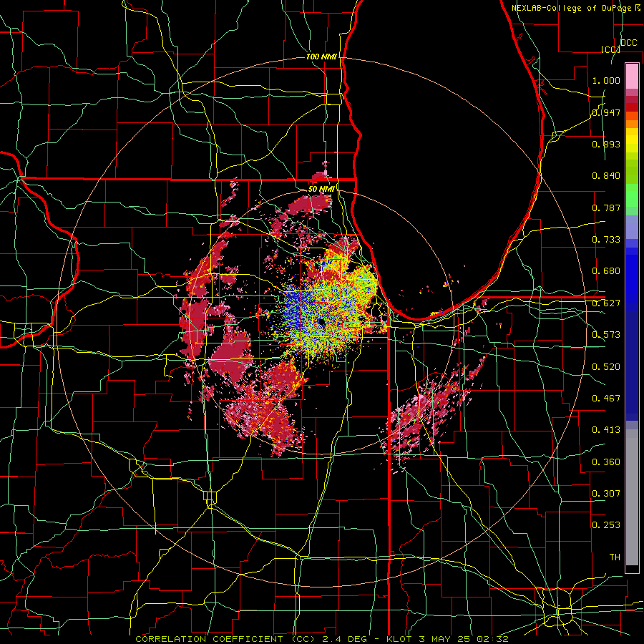Click the 50 NMI range ring label
The height and width of the screenshot is (644, 644).
(x=321, y=188)
